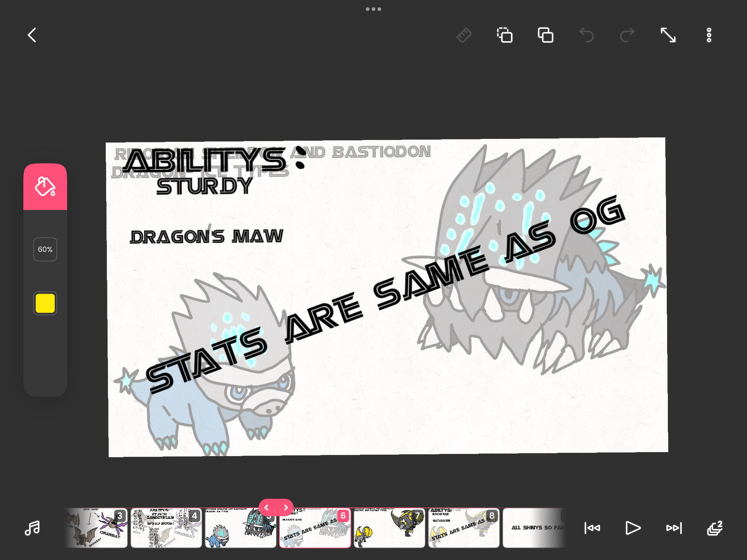
Task: Select frame 5 thumbnail
Action: (x=241, y=528)
